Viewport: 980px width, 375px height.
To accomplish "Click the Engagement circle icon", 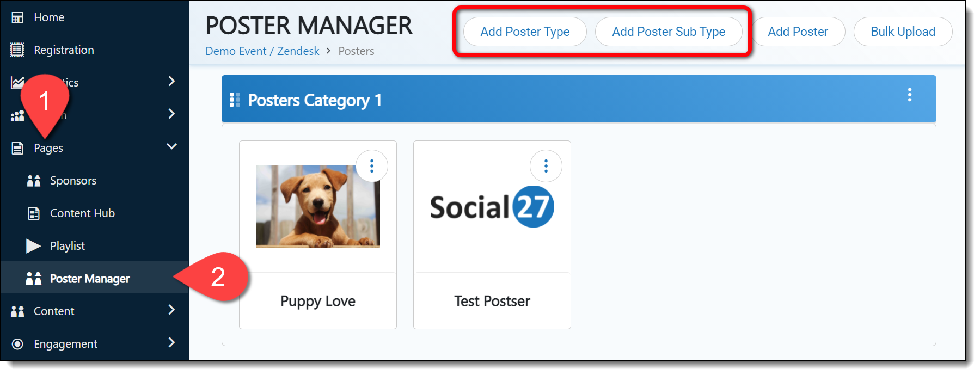I will (17, 344).
